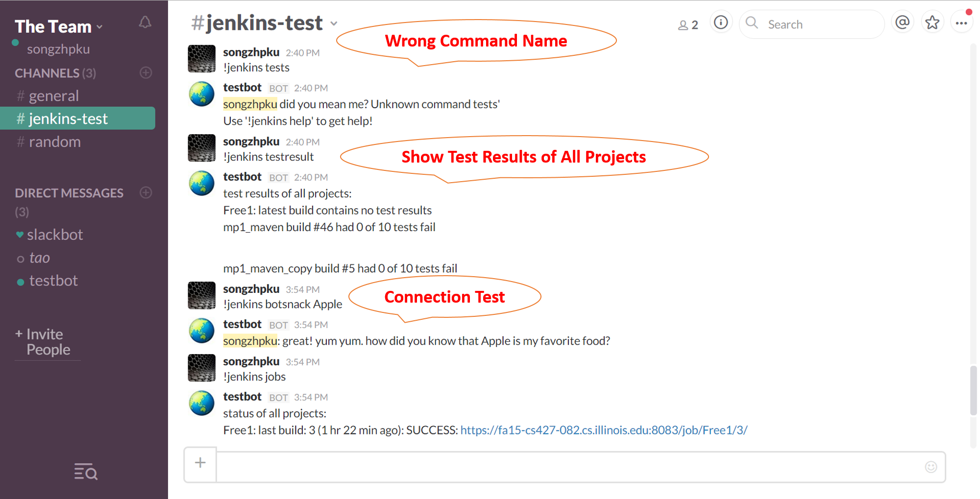
Task: Add a new channel with plus icon
Action: tap(146, 72)
